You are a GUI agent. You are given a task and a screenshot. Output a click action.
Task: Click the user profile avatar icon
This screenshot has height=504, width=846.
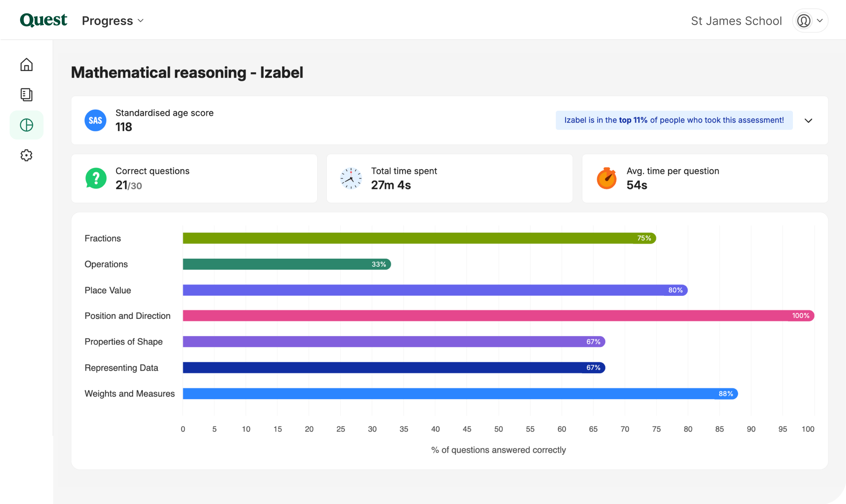click(x=803, y=20)
